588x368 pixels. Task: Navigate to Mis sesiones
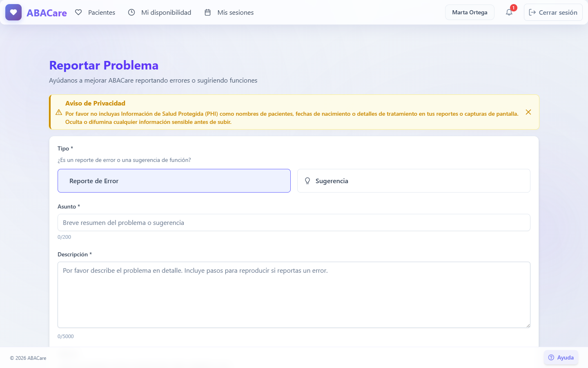pyautogui.click(x=229, y=12)
